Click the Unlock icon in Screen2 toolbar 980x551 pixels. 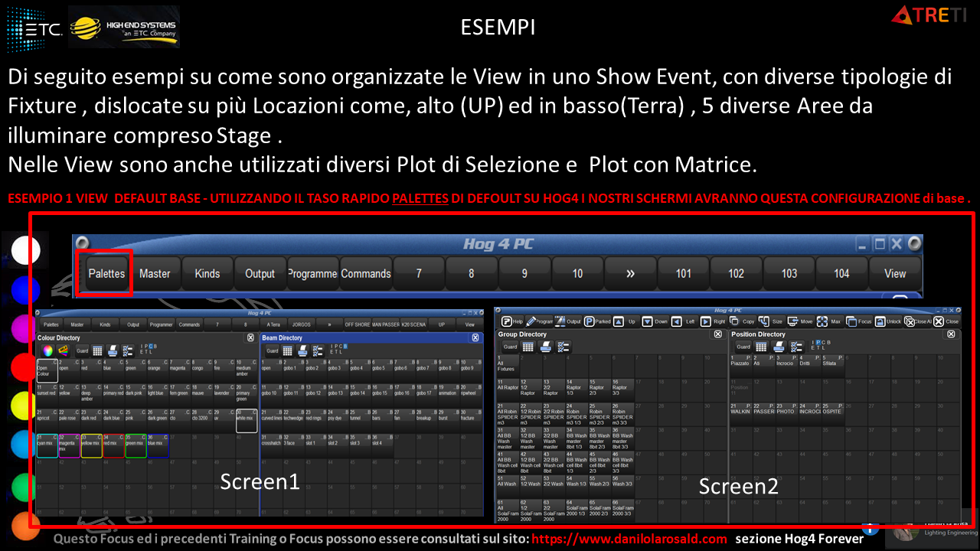point(880,321)
